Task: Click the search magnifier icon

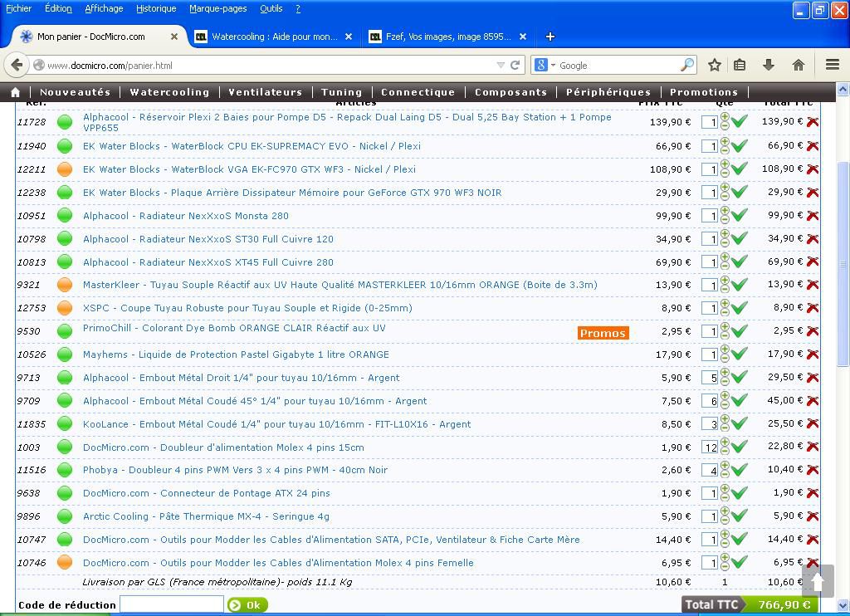Action: click(x=687, y=65)
